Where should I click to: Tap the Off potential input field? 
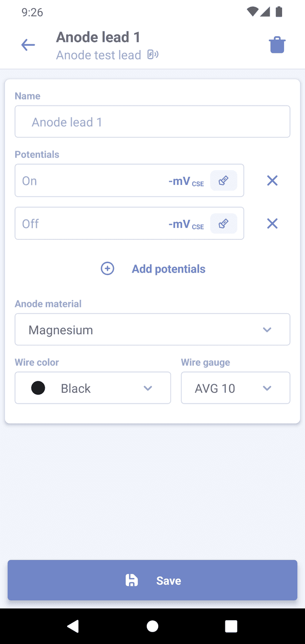pos(91,224)
